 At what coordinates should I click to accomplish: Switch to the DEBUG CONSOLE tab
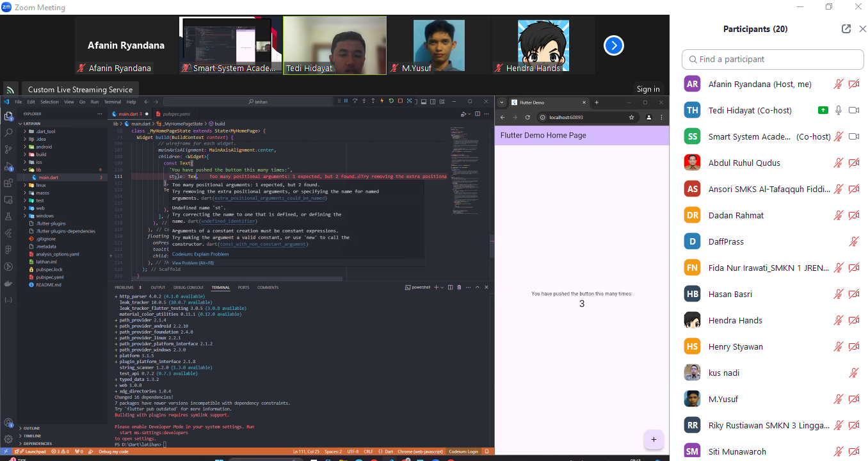pos(188,287)
